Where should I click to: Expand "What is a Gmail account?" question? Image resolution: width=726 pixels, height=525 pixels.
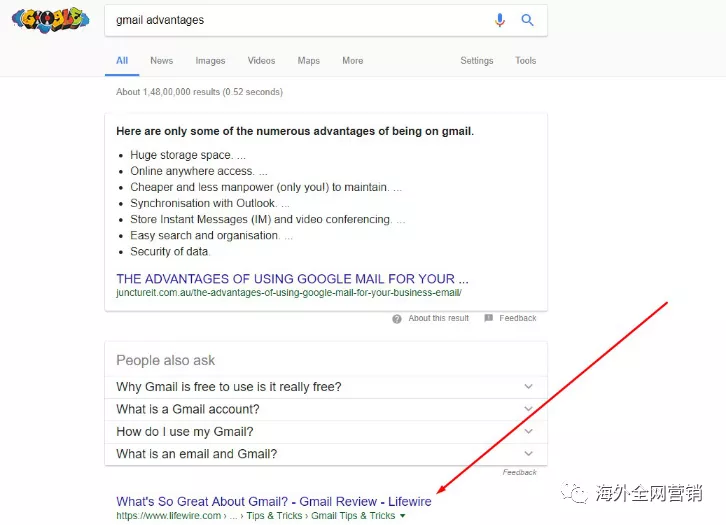click(528, 409)
